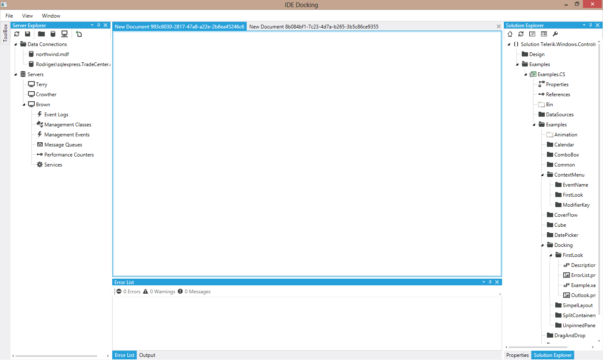Click the Refresh icon in Solution Explorer
Screen dimensions: 603x364
point(521,34)
